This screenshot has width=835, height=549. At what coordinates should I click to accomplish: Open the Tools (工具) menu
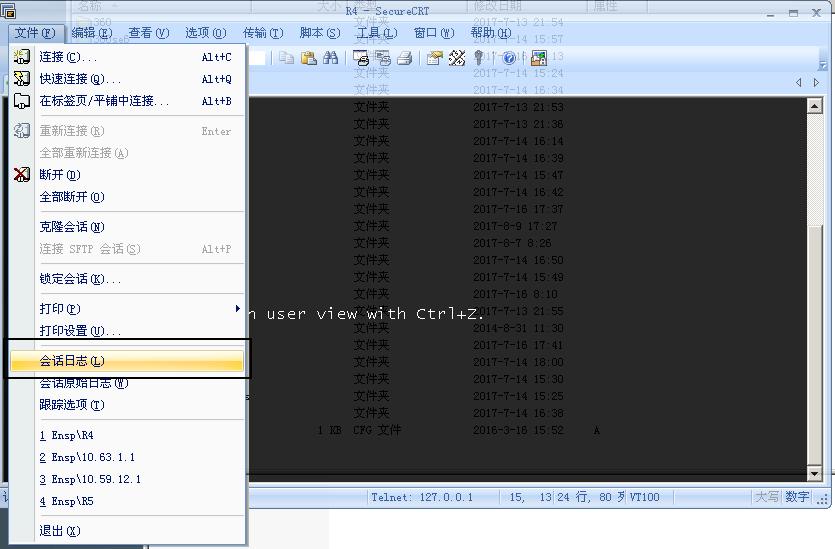click(376, 33)
